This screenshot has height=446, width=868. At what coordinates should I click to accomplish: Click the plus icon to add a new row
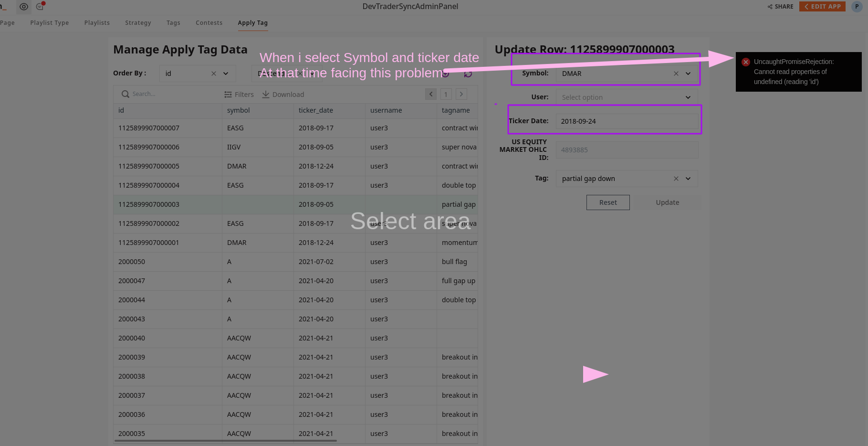coord(445,74)
